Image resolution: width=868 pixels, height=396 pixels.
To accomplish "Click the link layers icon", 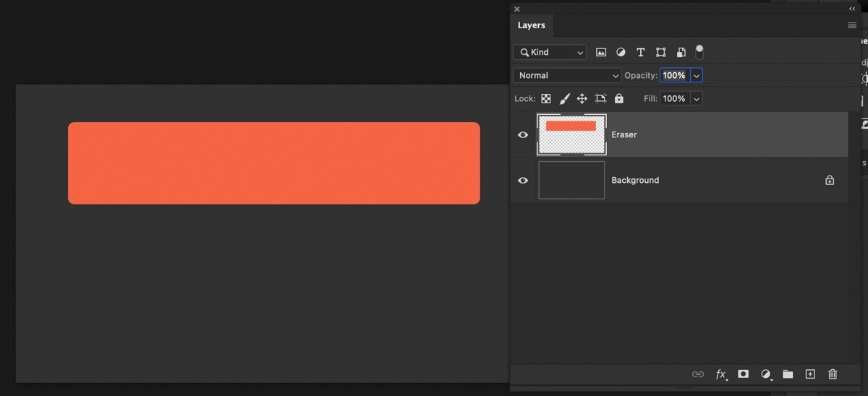I will (x=698, y=374).
